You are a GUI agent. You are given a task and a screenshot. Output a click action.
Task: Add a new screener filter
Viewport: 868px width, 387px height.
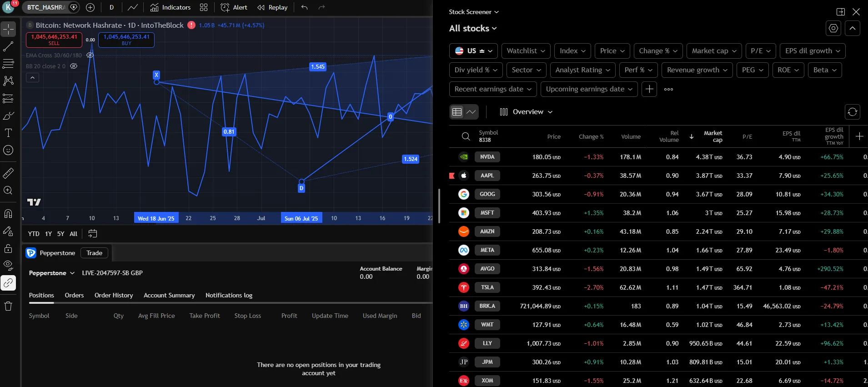tap(649, 89)
